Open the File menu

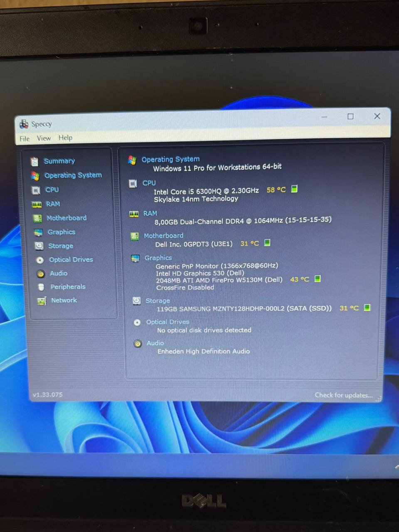[x=25, y=139]
